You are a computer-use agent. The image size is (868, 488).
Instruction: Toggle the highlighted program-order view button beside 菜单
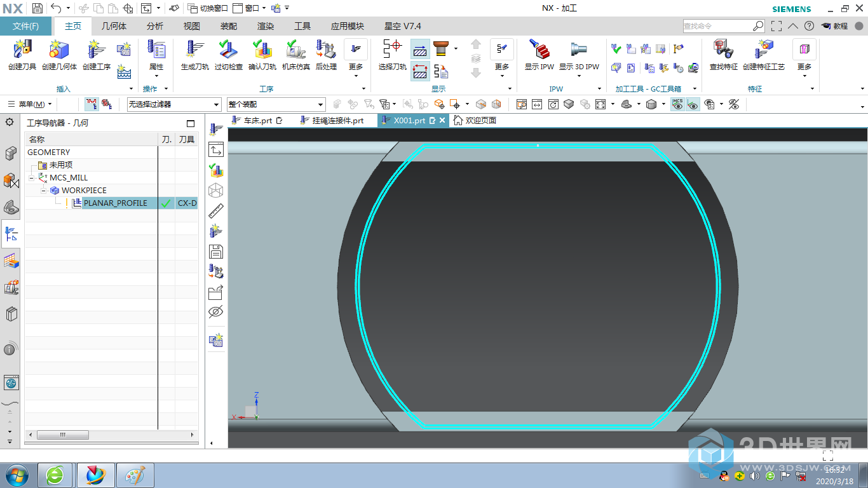click(92, 104)
